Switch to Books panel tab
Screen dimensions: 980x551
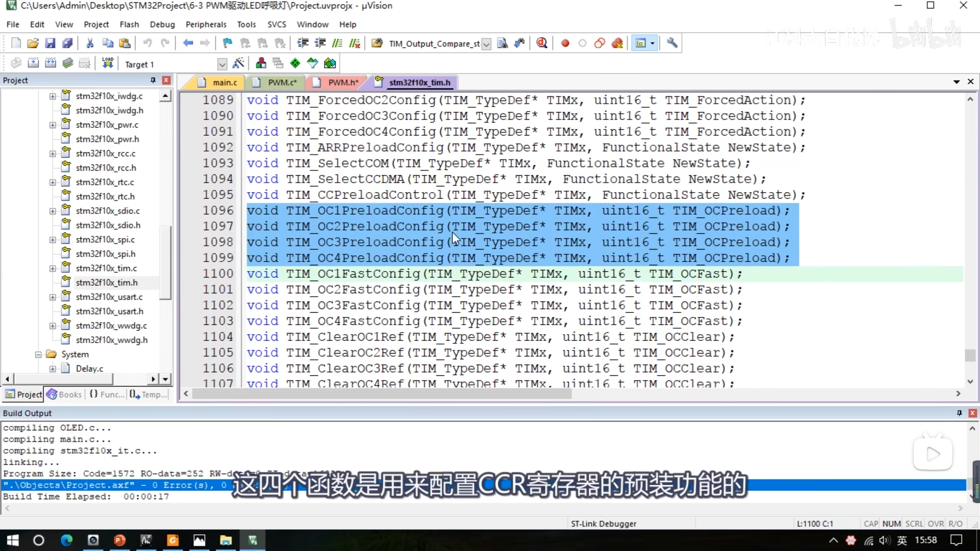(64, 394)
